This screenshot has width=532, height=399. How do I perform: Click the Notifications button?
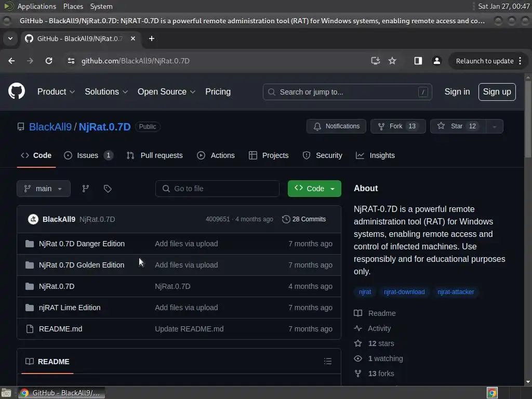tap(336, 126)
